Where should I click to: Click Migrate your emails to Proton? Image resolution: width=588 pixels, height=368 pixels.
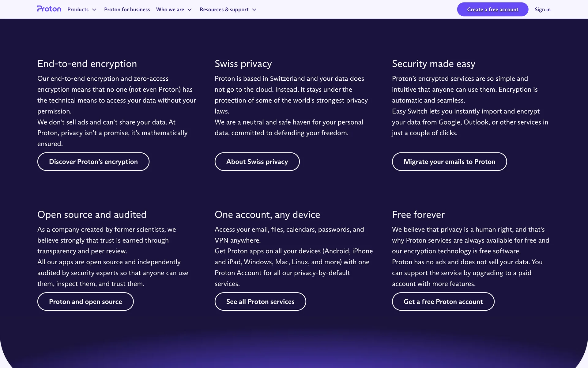pyautogui.click(x=449, y=162)
